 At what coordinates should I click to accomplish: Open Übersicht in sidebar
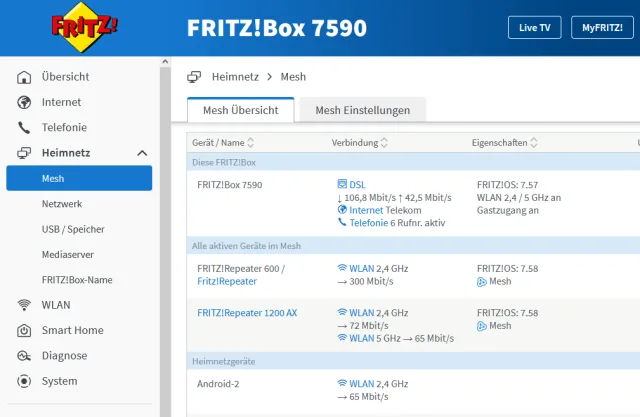tap(65, 77)
